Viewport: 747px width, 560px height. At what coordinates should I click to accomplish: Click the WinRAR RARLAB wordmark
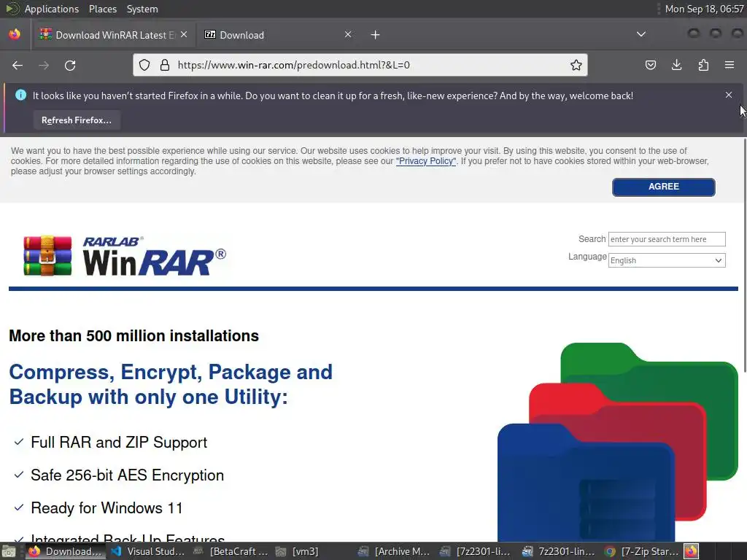(x=154, y=256)
